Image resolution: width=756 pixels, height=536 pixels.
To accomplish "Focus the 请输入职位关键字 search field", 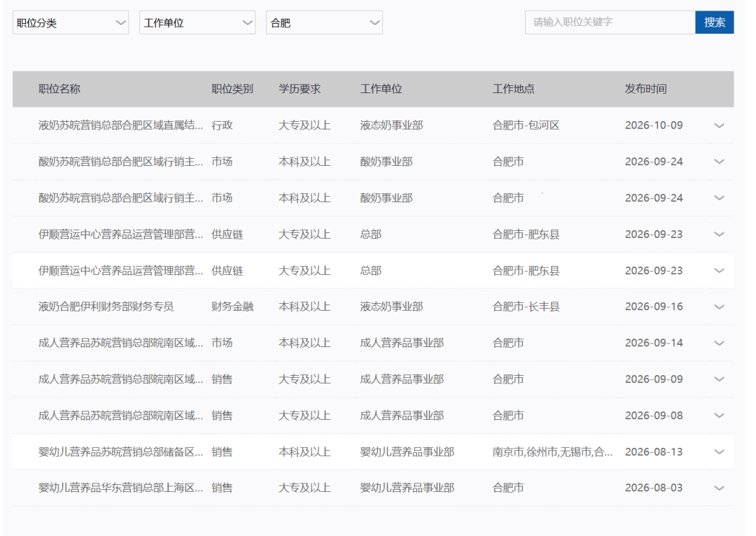I will (x=610, y=22).
